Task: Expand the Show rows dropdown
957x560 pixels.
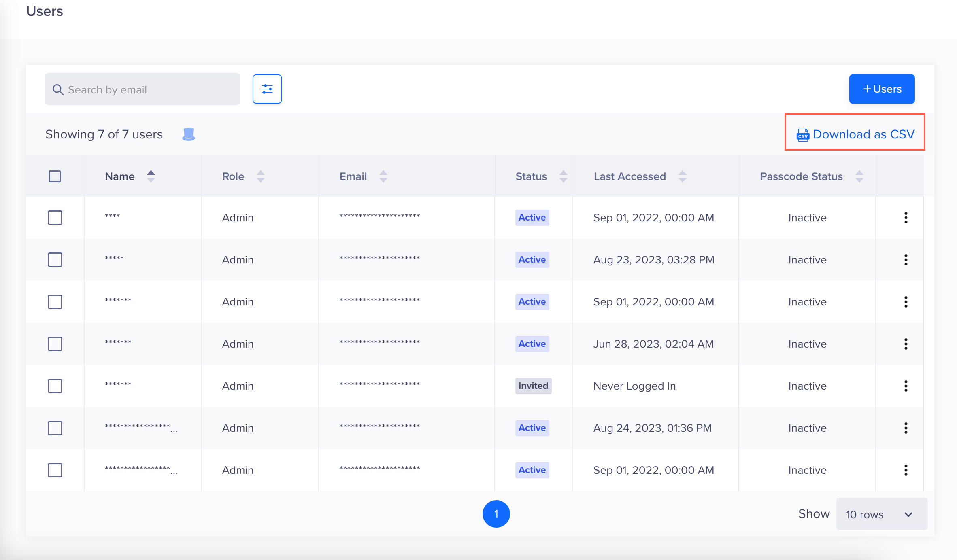Action: pos(878,513)
